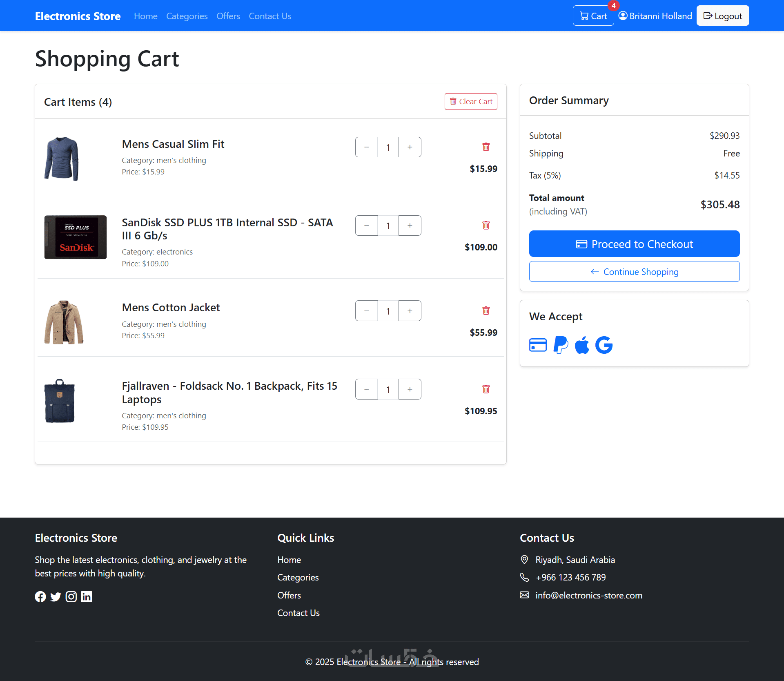Screen dimensions: 784x681
Task: Open Twitter icon in footer
Action: (x=56, y=597)
